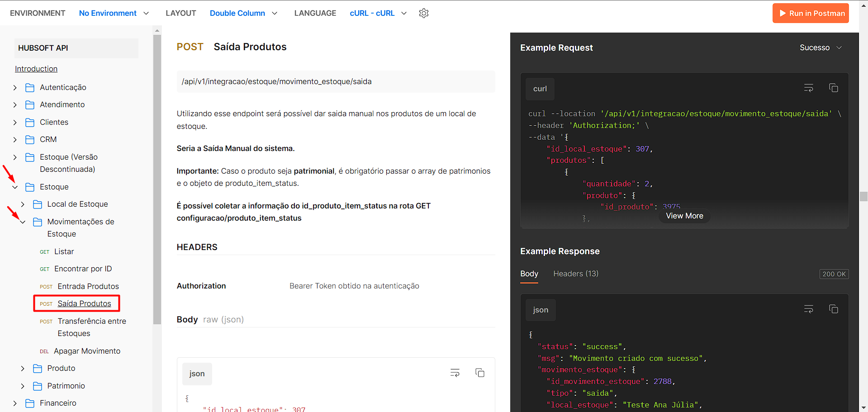Open the Double Column layout dropdown
The image size is (868, 412).
[x=244, y=13]
